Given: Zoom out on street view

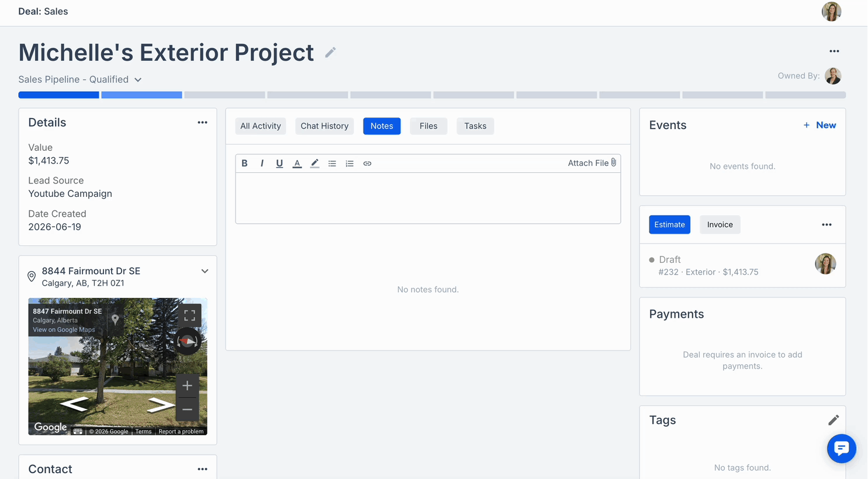Looking at the screenshot, I should point(187,409).
